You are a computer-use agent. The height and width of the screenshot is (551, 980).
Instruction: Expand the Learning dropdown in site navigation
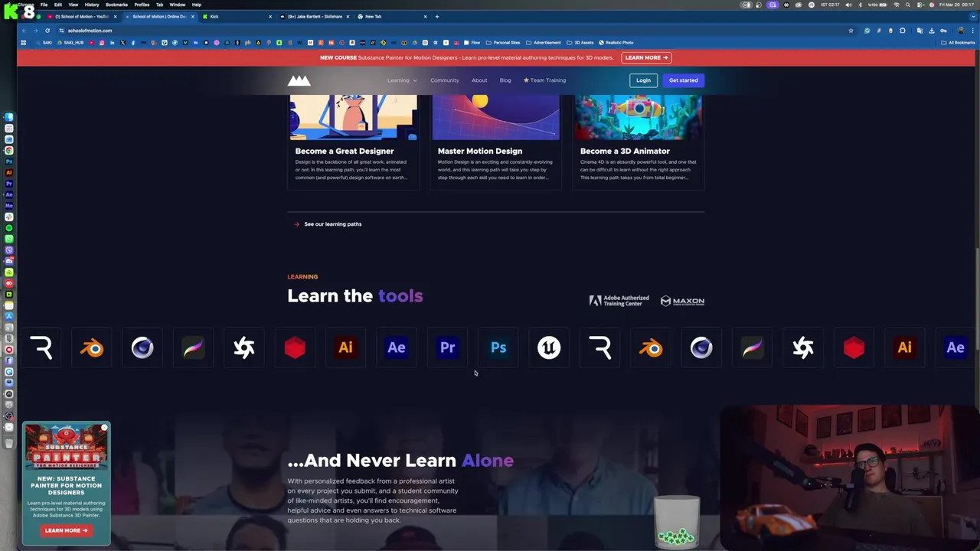coord(402,80)
